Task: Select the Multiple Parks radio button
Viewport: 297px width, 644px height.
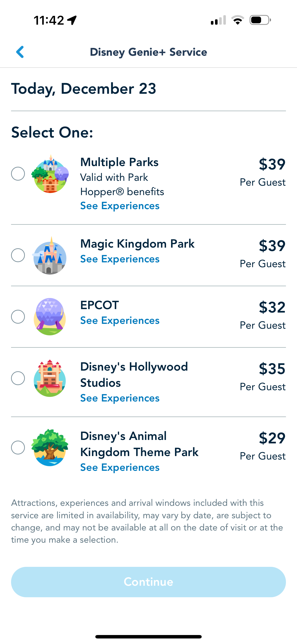Action: click(18, 174)
